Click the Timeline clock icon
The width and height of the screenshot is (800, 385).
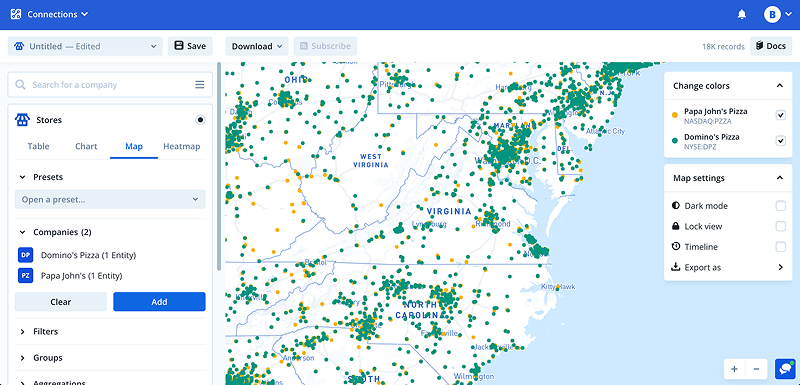pyautogui.click(x=676, y=246)
